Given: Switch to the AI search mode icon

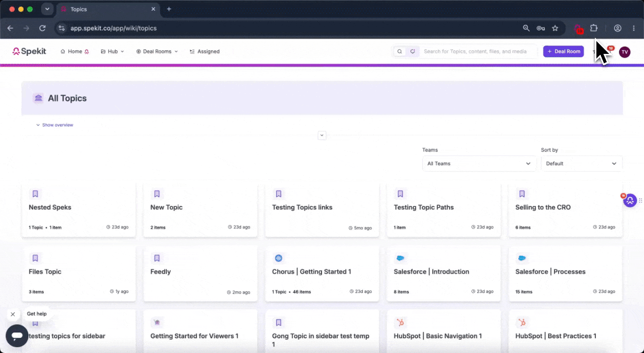Looking at the screenshot, I should point(413,51).
